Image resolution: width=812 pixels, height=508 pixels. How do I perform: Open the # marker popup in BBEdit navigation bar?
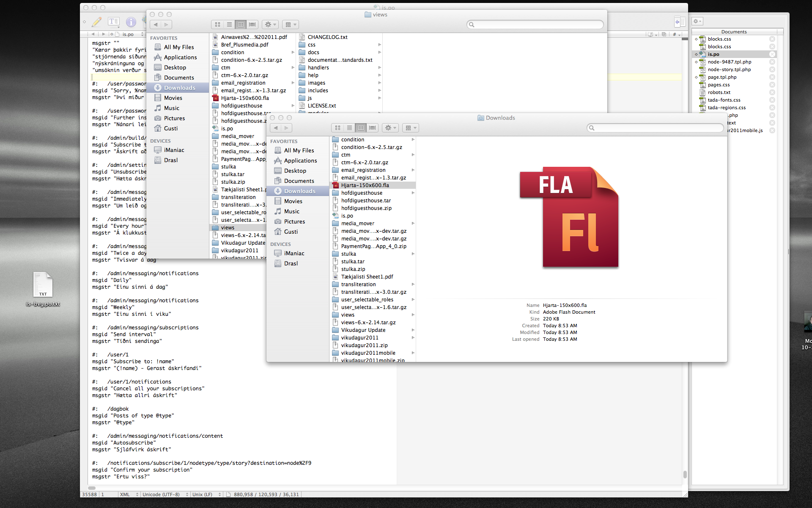tap(676, 34)
